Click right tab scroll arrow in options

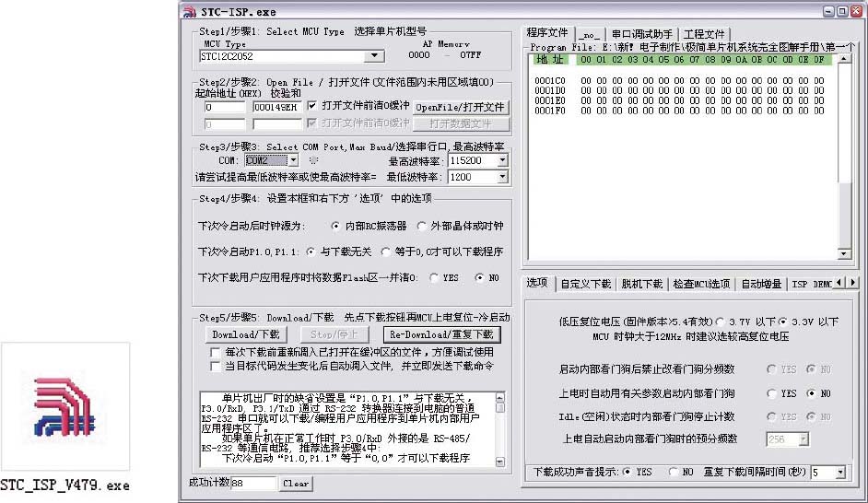(853, 283)
